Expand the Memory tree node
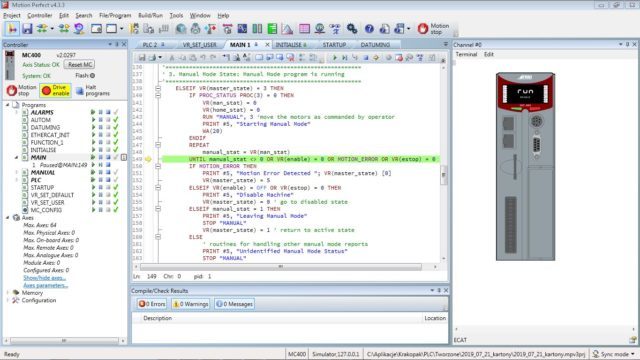The width and height of the screenshot is (640, 360). click(7, 293)
